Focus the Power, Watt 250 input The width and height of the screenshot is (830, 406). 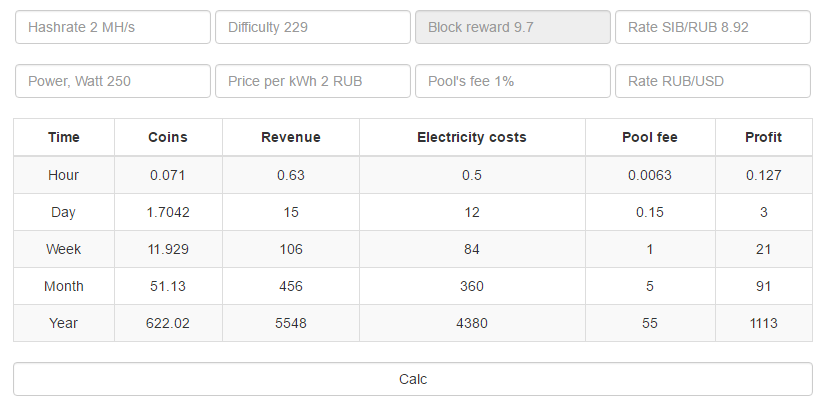click(x=113, y=81)
